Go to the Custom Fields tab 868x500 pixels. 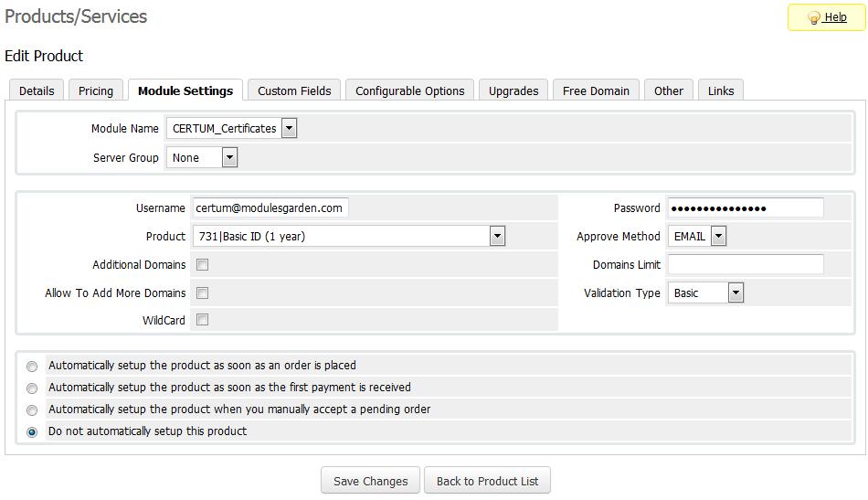click(x=294, y=90)
